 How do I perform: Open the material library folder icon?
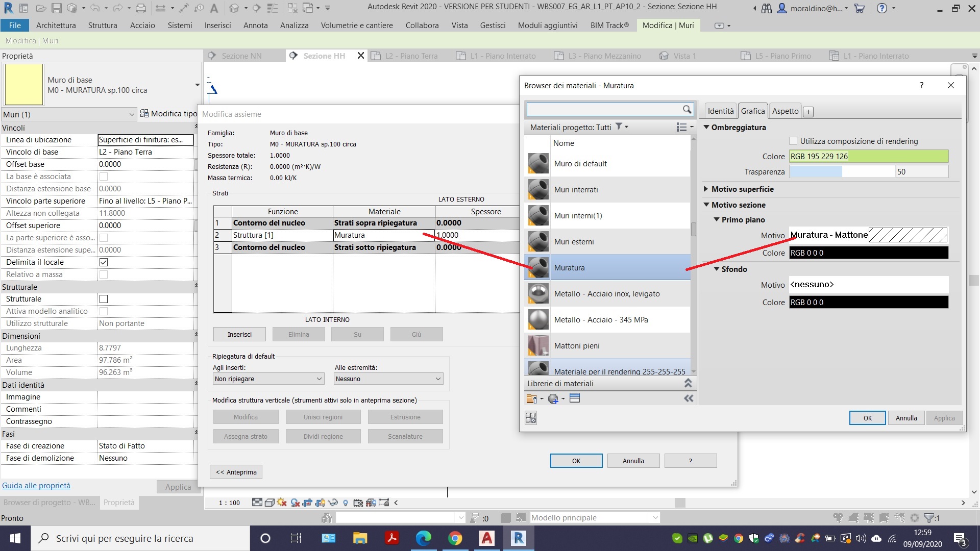click(532, 399)
